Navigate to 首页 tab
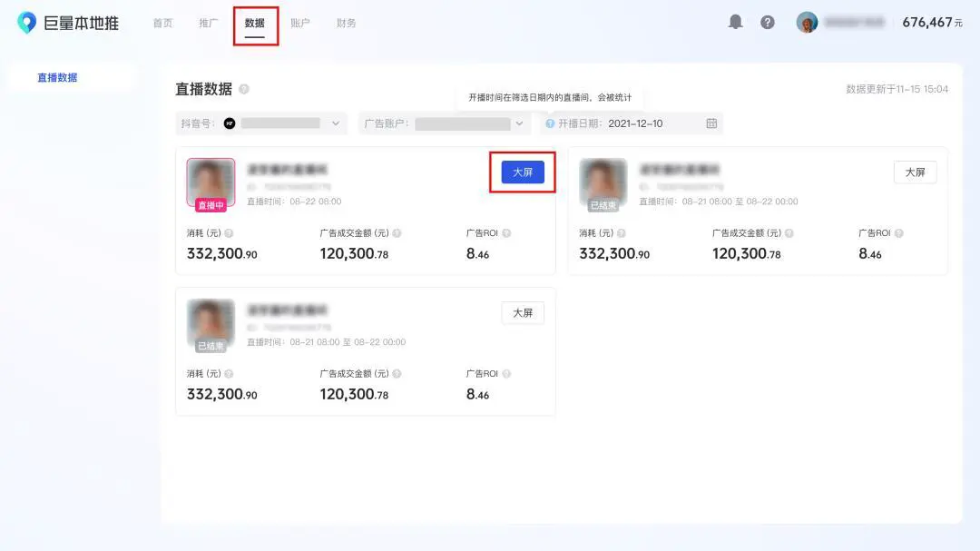 [162, 23]
